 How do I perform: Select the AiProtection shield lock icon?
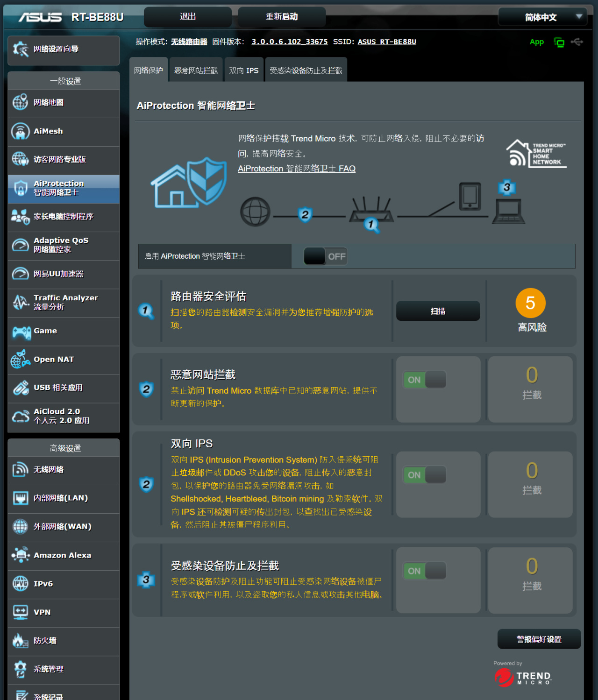coord(20,188)
